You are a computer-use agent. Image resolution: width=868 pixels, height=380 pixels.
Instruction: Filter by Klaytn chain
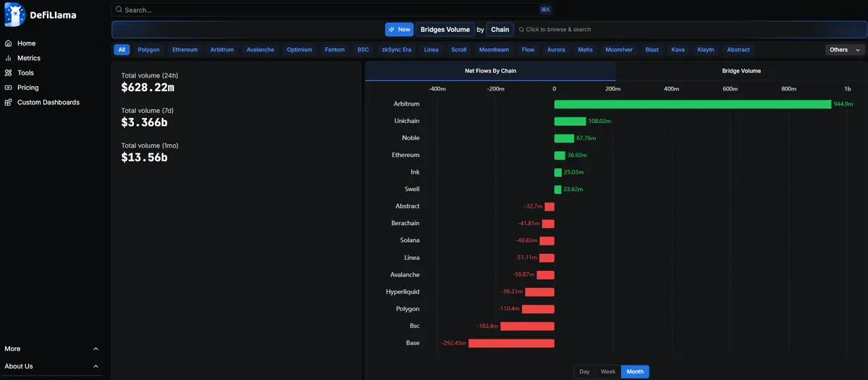click(x=706, y=50)
